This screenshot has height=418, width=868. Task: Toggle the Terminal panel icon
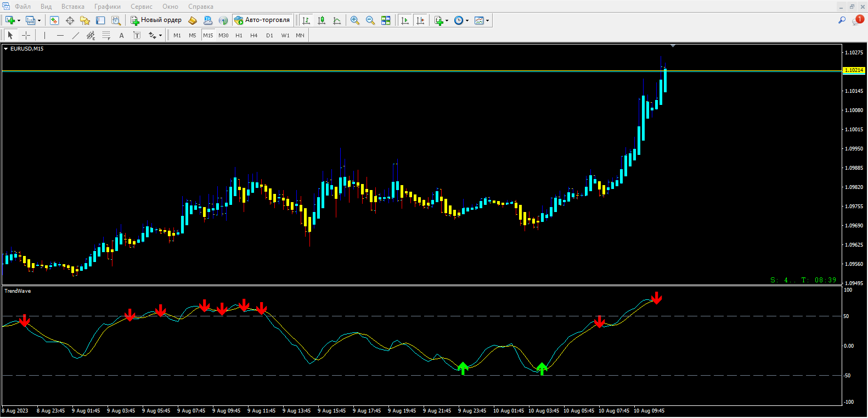(100, 20)
